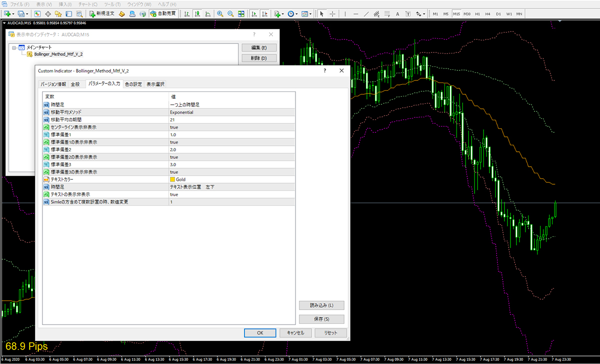Switch chart to candlestick style
600x364 pixels.
coord(197,13)
